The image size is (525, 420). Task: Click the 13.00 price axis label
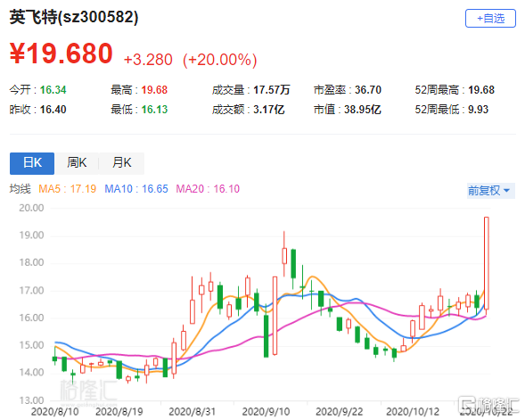[31, 400]
